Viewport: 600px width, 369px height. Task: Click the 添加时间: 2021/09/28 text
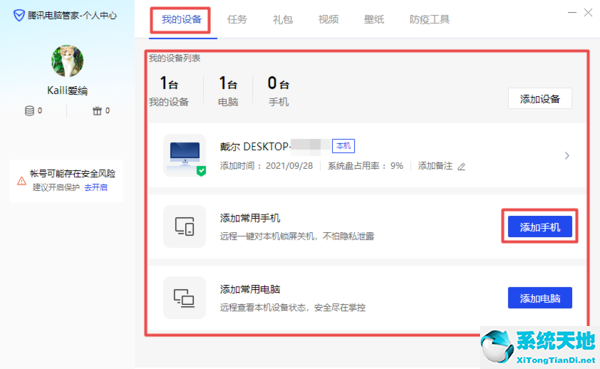pyautogui.click(x=266, y=166)
